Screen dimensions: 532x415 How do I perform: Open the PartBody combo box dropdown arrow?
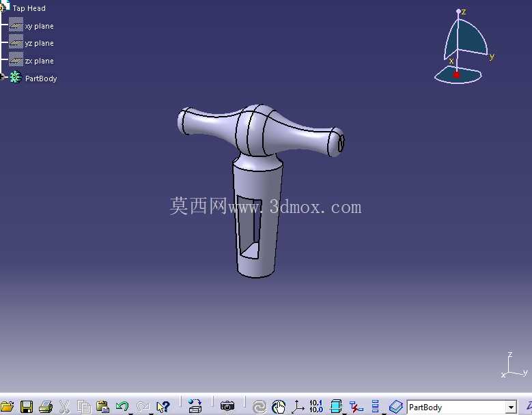point(511,407)
